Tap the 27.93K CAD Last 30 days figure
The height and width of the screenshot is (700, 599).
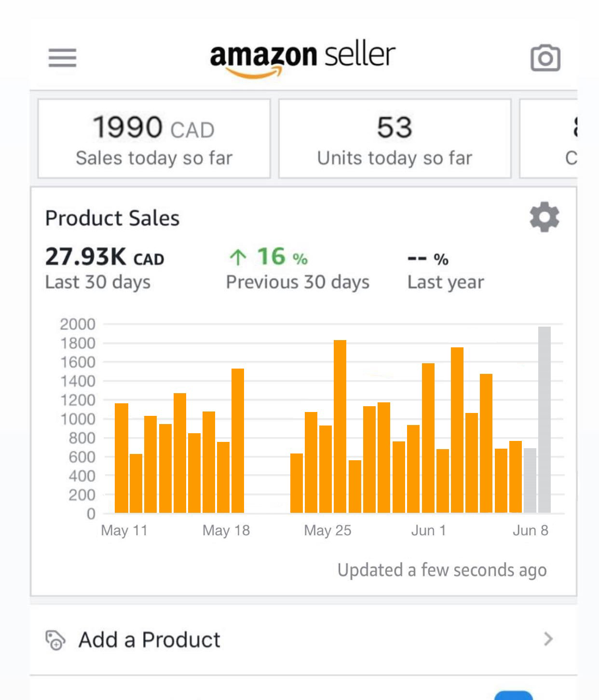point(105,268)
